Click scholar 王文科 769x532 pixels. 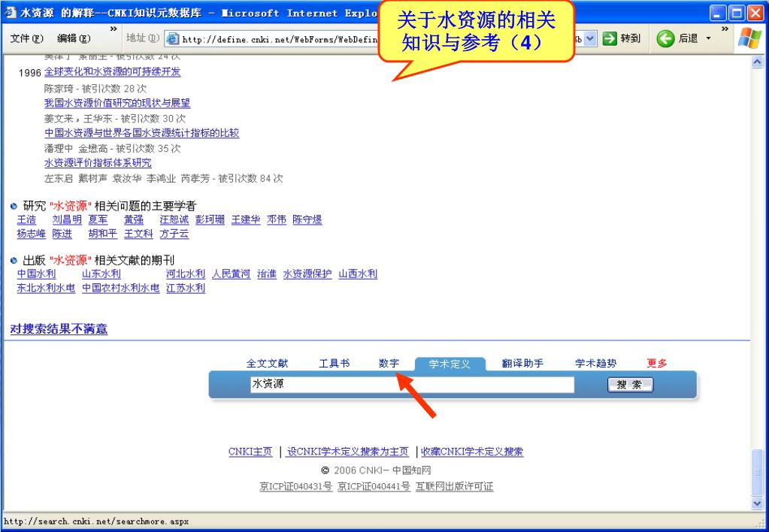coord(138,234)
